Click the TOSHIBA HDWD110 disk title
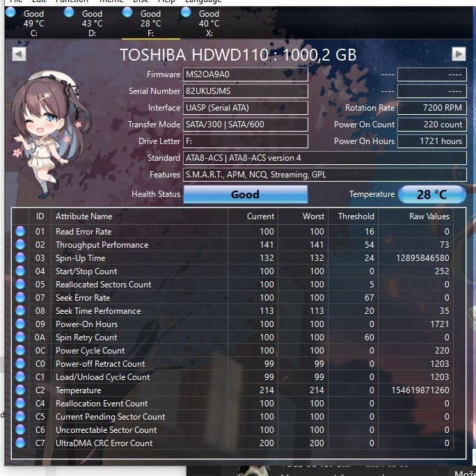This screenshot has width=476, height=476. tap(238, 55)
